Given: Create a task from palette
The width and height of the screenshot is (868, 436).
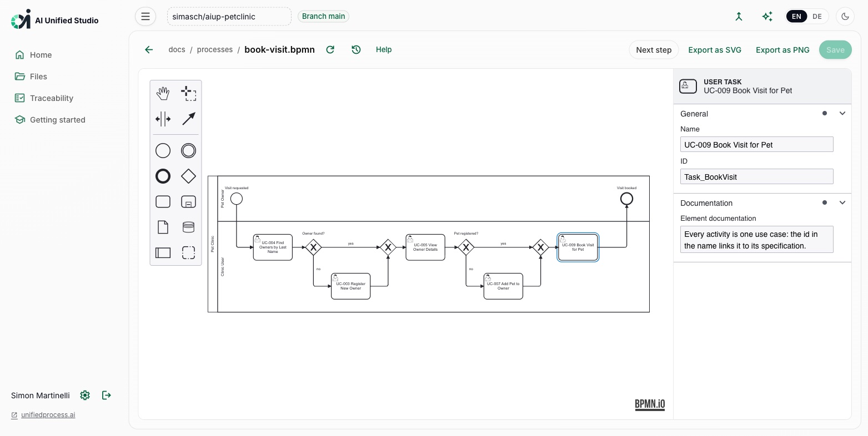Looking at the screenshot, I should 163,201.
